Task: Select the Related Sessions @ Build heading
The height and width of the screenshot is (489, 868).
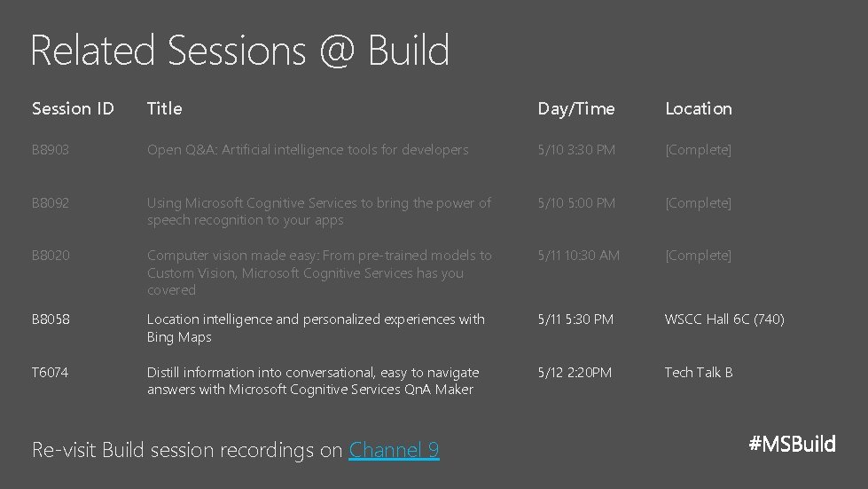Action: pyautogui.click(x=239, y=51)
